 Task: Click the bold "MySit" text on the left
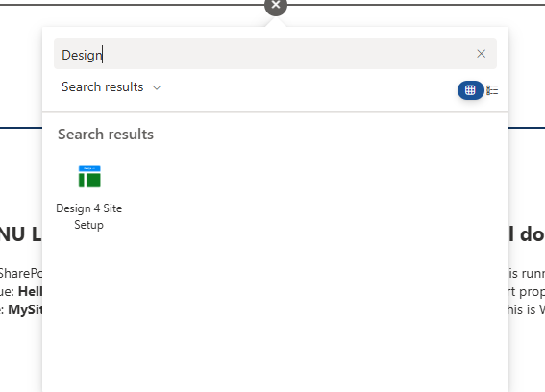pyautogui.click(x=25, y=309)
